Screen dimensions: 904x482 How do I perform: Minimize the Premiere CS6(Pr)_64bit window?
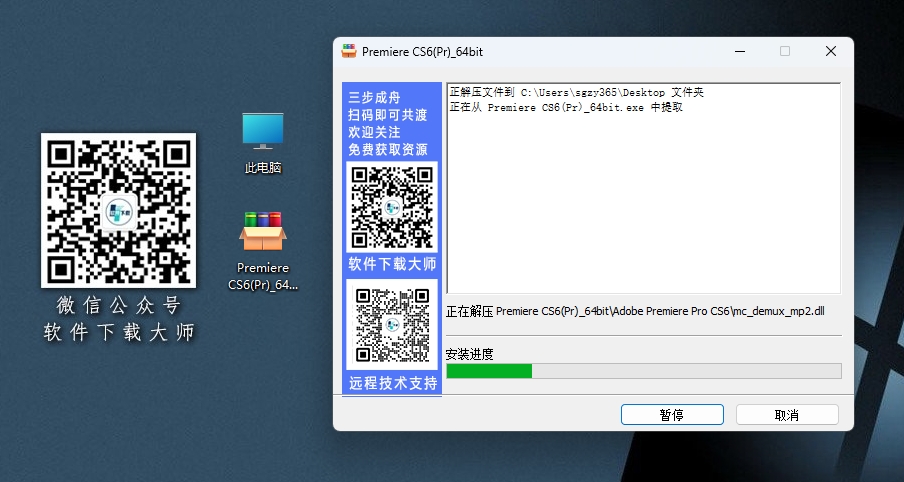pos(740,51)
